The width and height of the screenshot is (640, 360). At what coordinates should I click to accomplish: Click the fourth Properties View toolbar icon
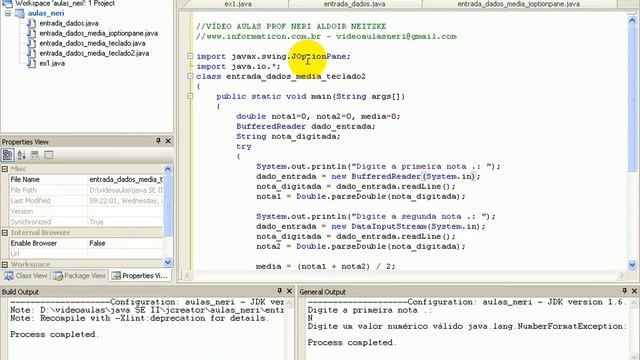click(x=49, y=155)
